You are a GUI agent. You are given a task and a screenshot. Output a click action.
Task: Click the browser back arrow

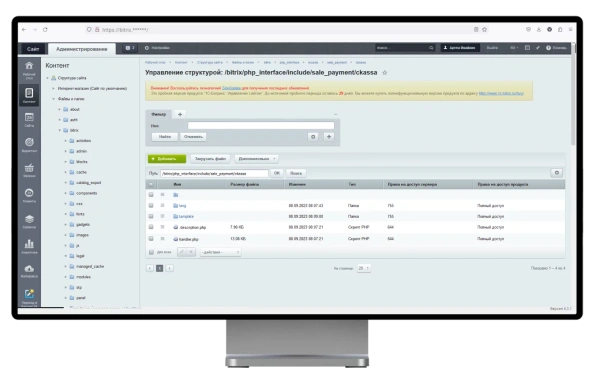pos(24,29)
